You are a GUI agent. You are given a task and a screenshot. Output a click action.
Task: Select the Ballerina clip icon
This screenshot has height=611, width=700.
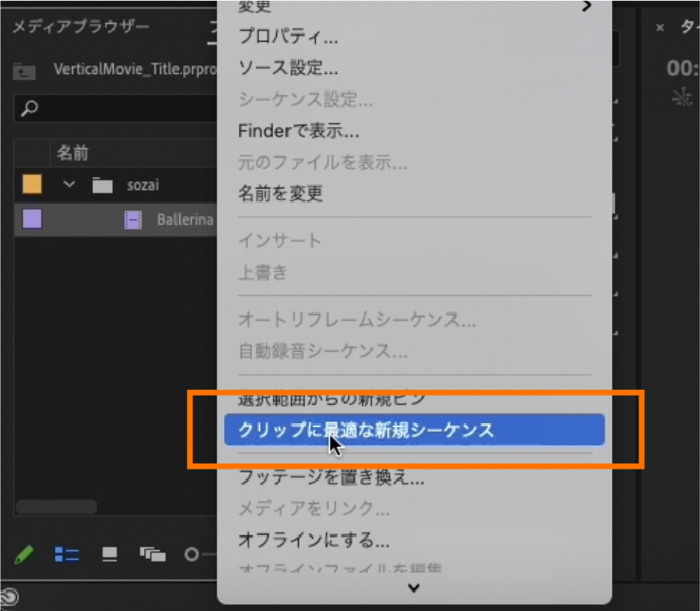(133, 220)
